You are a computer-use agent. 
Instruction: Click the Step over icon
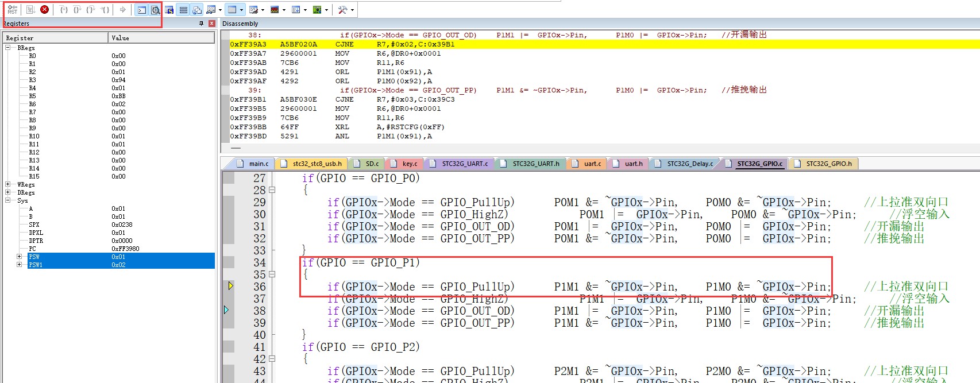77,10
